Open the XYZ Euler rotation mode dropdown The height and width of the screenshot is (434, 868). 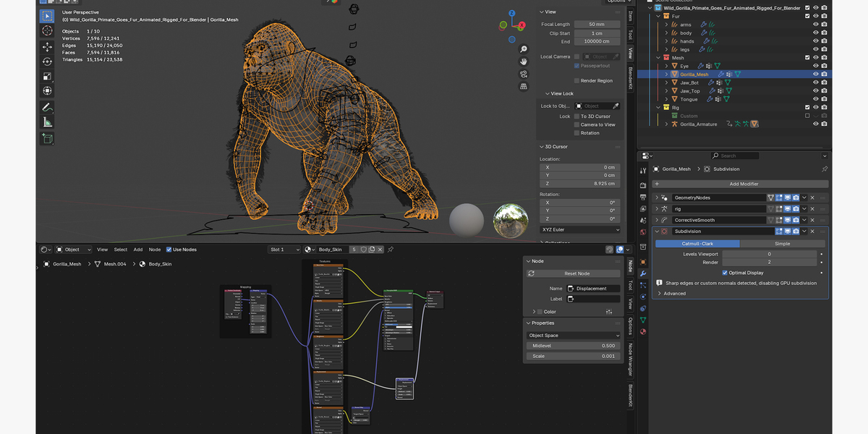click(x=580, y=229)
